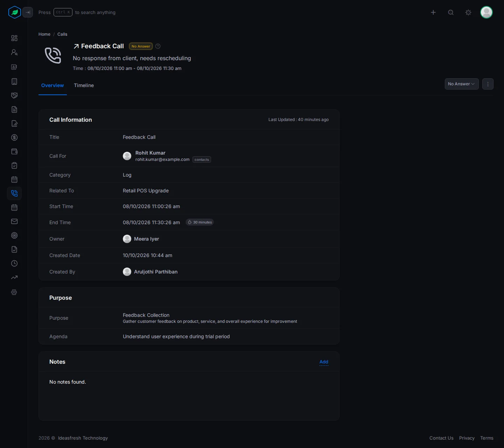Open Terms footer link
This screenshot has width=504, height=448.
click(487, 438)
